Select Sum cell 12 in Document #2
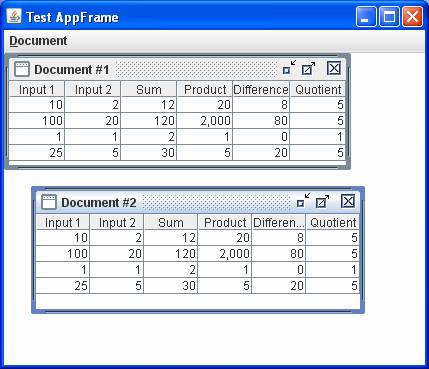 (x=171, y=238)
